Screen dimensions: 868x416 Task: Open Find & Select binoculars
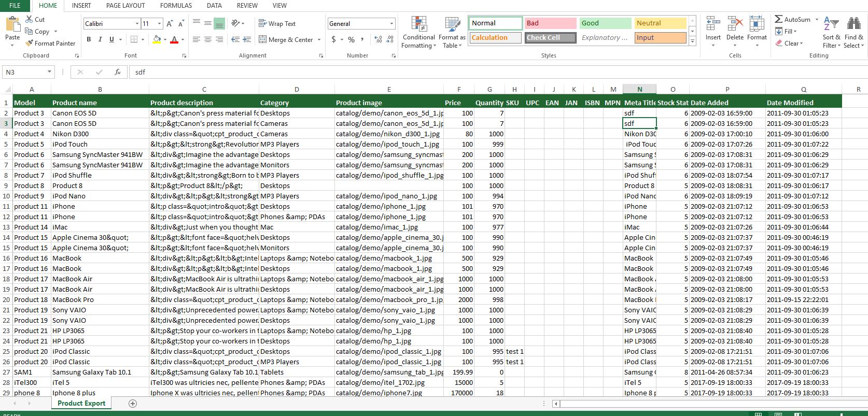853,24
